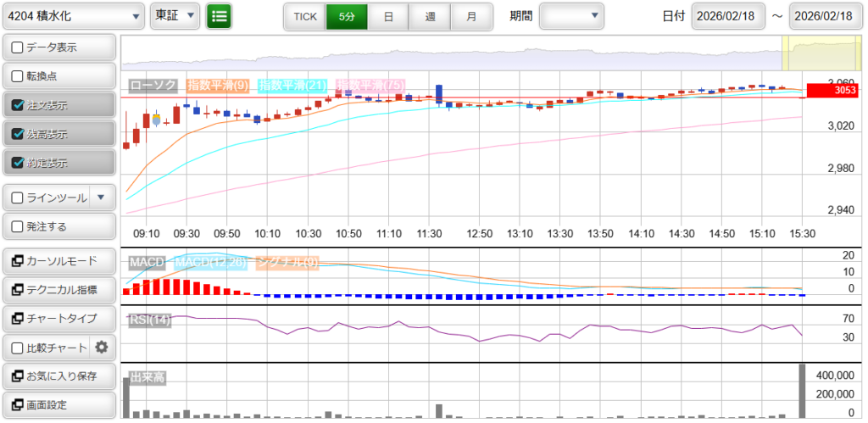Expand the 期間 period dropdown
The width and height of the screenshot is (868, 423).
(x=570, y=15)
